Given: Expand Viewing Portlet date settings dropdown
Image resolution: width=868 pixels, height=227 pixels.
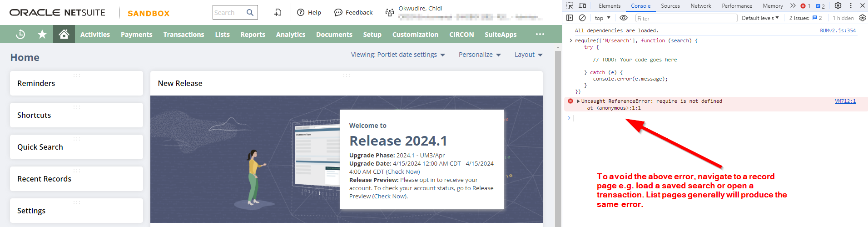Looking at the screenshot, I should pyautogui.click(x=398, y=55).
